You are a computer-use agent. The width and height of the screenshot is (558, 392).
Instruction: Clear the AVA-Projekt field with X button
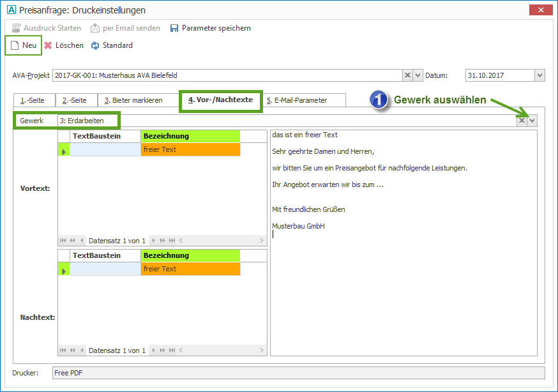pyautogui.click(x=407, y=75)
